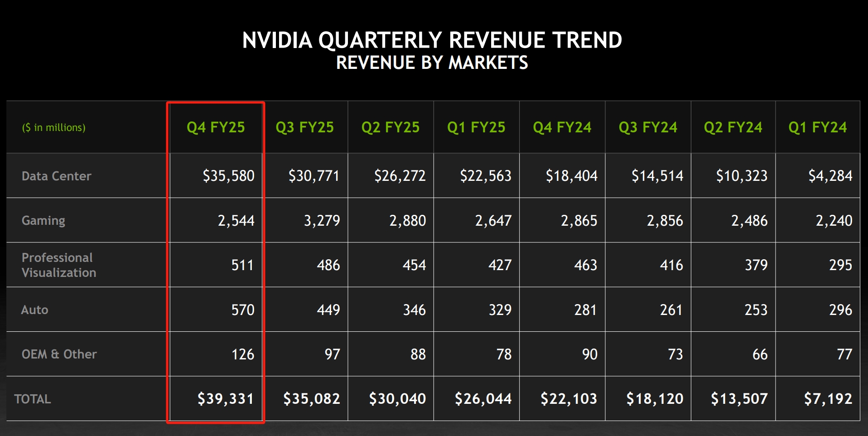Click the Revenue By Markets subtitle
The height and width of the screenshot is (436, 868).
pyautogui.click(x=432, y=63)
